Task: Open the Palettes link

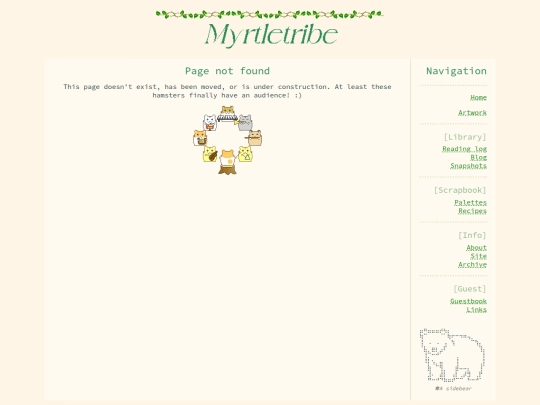Action: [x=470, y=202]
